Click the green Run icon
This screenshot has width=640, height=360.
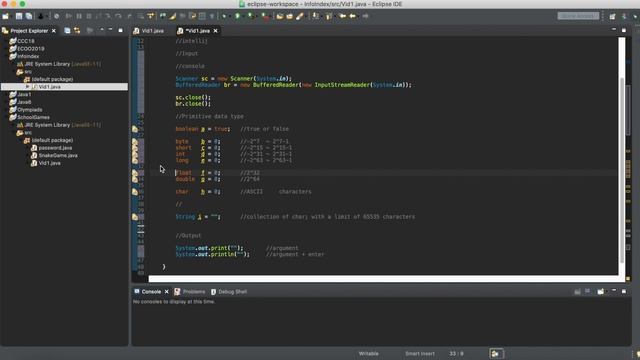[x=237, y=16]
